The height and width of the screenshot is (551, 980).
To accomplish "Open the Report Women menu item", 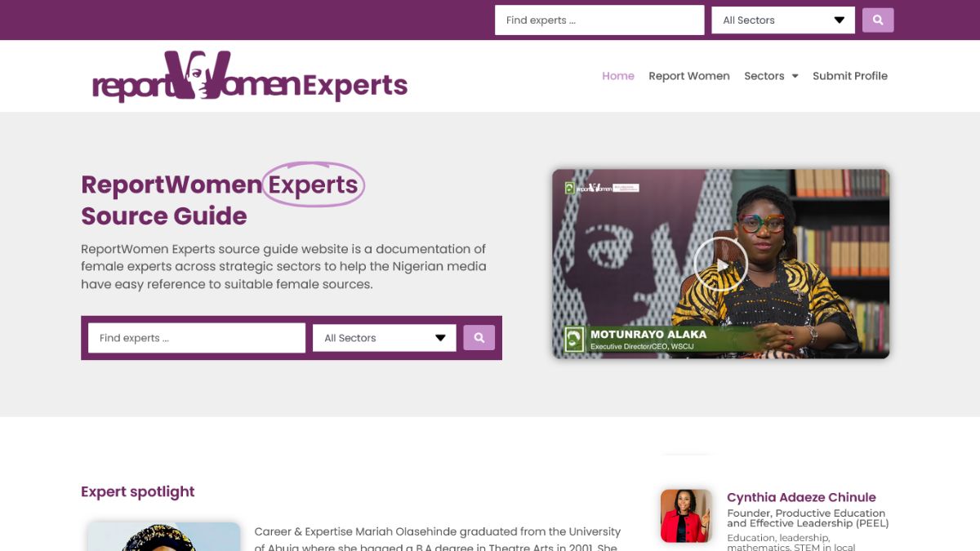I will [689, 76].
